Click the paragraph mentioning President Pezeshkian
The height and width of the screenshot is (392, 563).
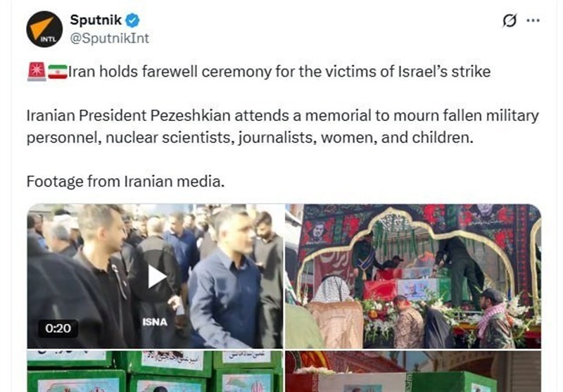[x=283, y=127]
